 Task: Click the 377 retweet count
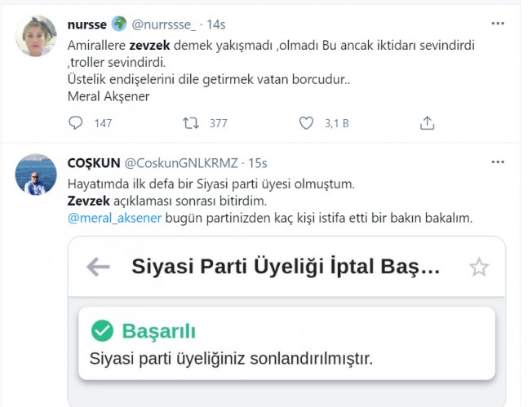[x=218, y=123]
